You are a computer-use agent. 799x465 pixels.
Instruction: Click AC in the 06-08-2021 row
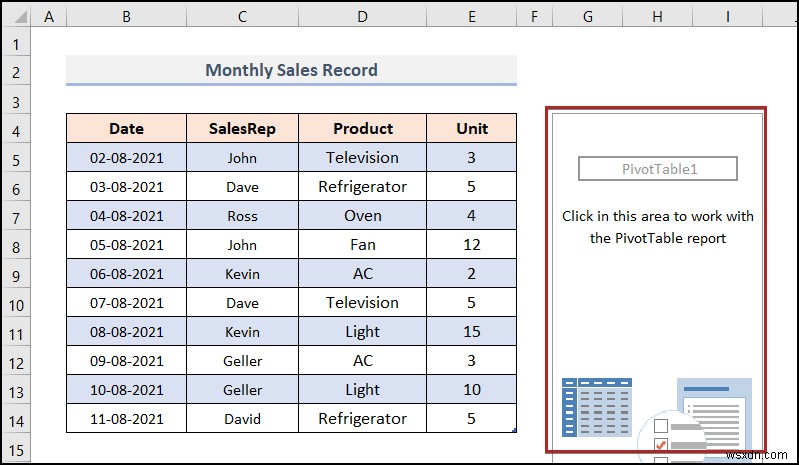pos(362,273)
